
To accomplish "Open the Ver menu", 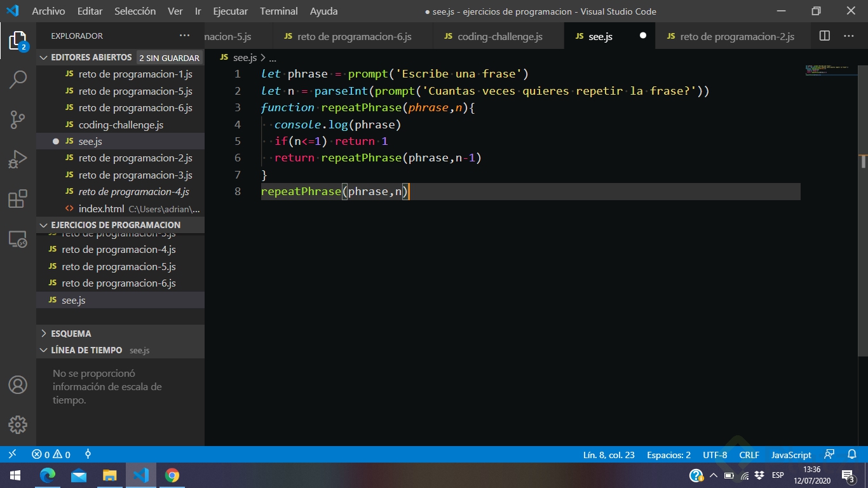I will [175, 11].
